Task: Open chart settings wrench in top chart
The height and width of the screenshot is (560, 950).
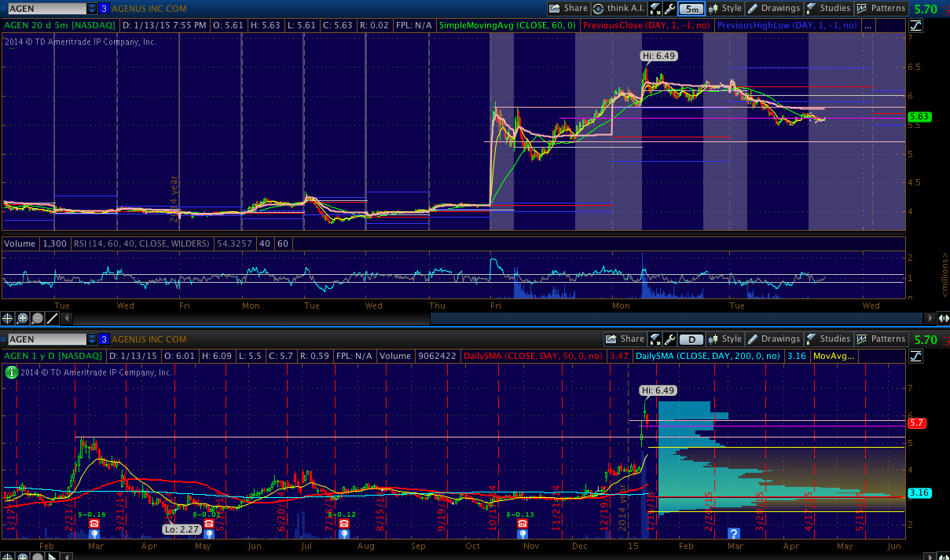Action: pyautogui.click(x=669, y=9)
